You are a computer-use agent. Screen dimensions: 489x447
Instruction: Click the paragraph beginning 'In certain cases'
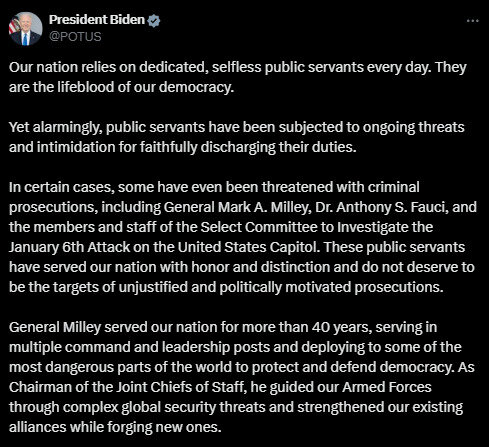[243, 237]
